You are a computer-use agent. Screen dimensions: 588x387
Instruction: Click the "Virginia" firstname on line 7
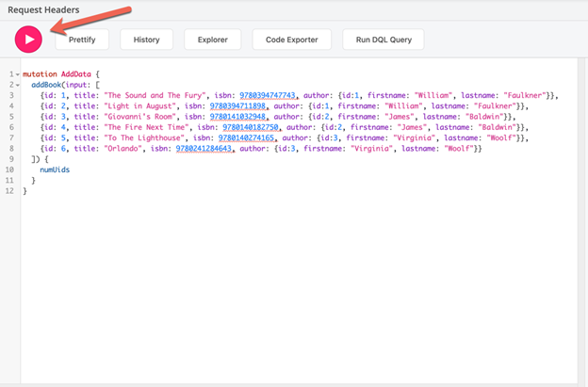pyautogui.click(x=415, y=137)
